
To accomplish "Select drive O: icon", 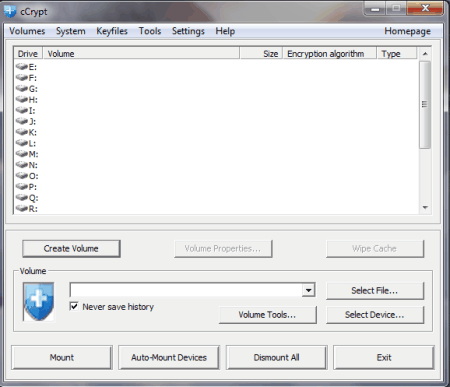I will (22, 176).
